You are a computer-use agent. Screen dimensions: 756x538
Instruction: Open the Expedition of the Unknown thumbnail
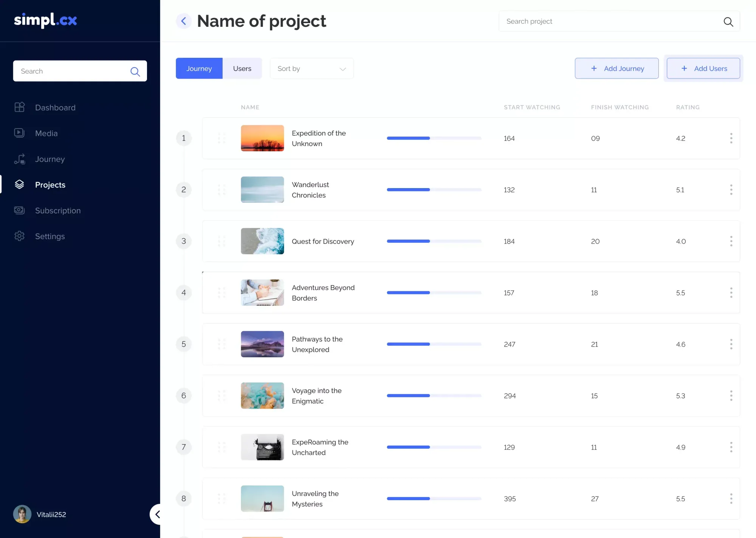coord(262,138)
